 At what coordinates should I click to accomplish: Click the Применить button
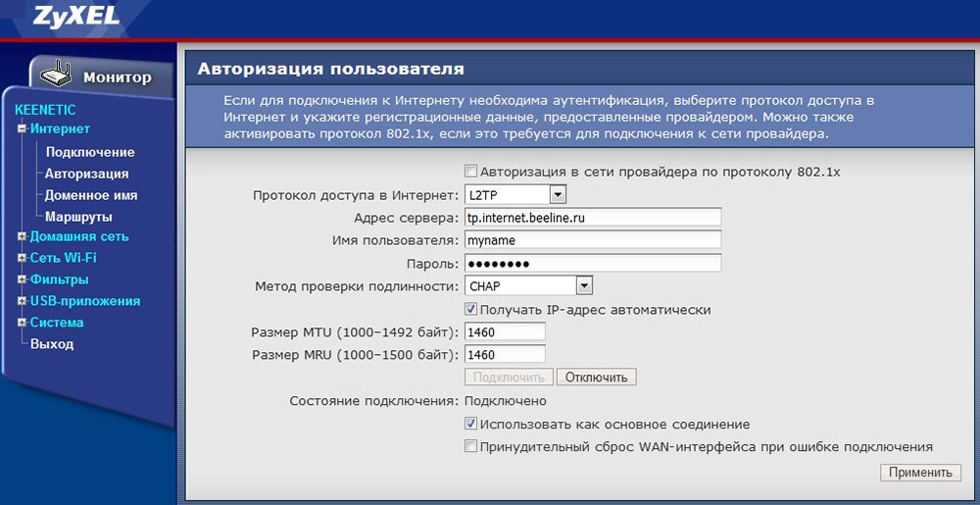click(x=920, y=473)
